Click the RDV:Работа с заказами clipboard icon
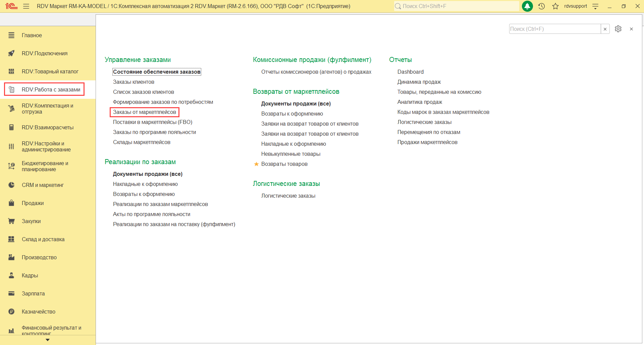The image size is (644, 345). coord(11,89)
